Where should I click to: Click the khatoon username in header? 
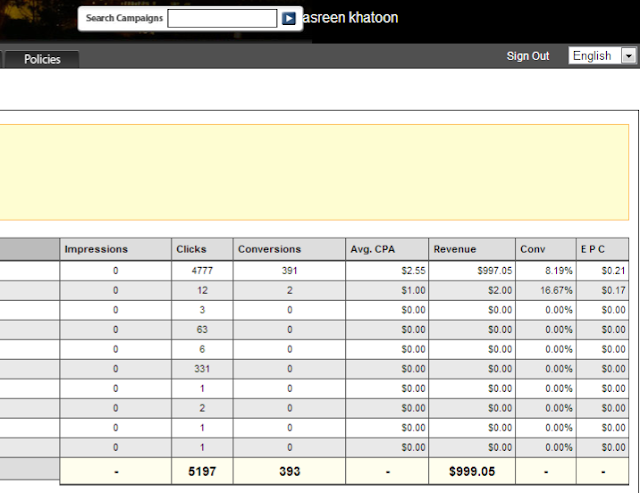tap(373, 18)
